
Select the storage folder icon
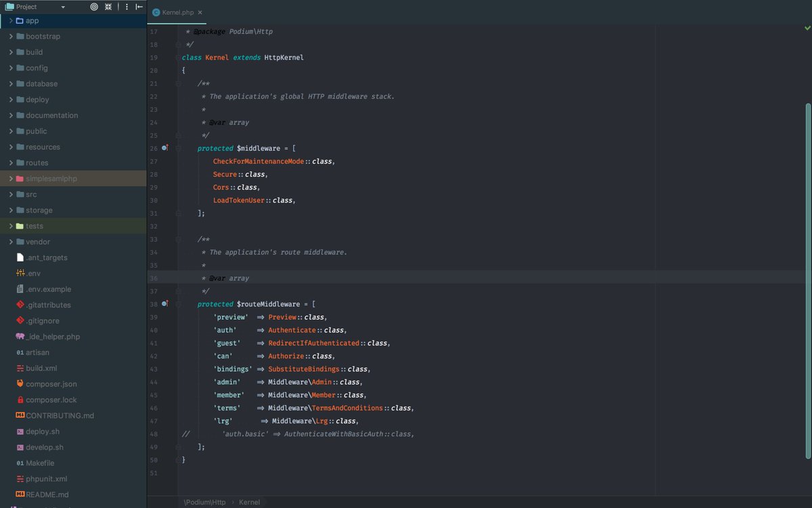point(20,210)
